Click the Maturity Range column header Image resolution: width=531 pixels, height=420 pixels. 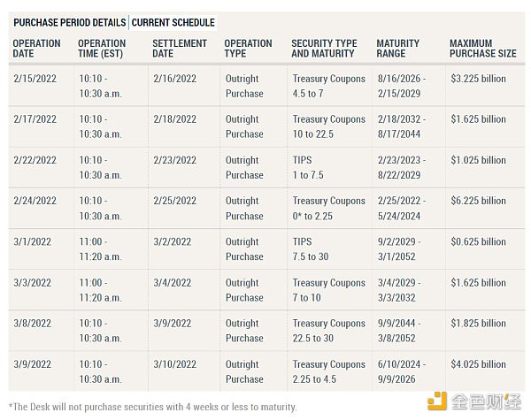click(398, 49)
